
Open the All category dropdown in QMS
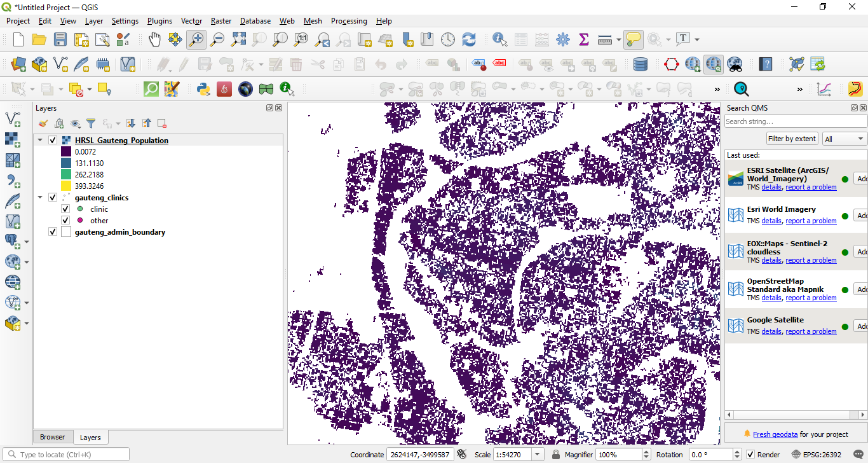(x=844, y=139)
